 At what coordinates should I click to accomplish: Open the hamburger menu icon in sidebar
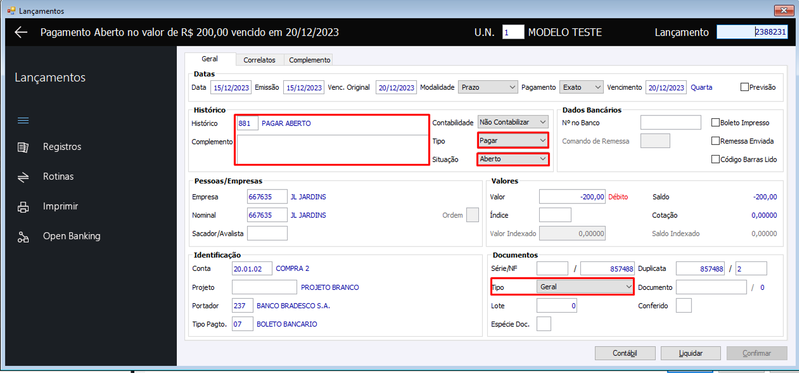pos(23,121)
